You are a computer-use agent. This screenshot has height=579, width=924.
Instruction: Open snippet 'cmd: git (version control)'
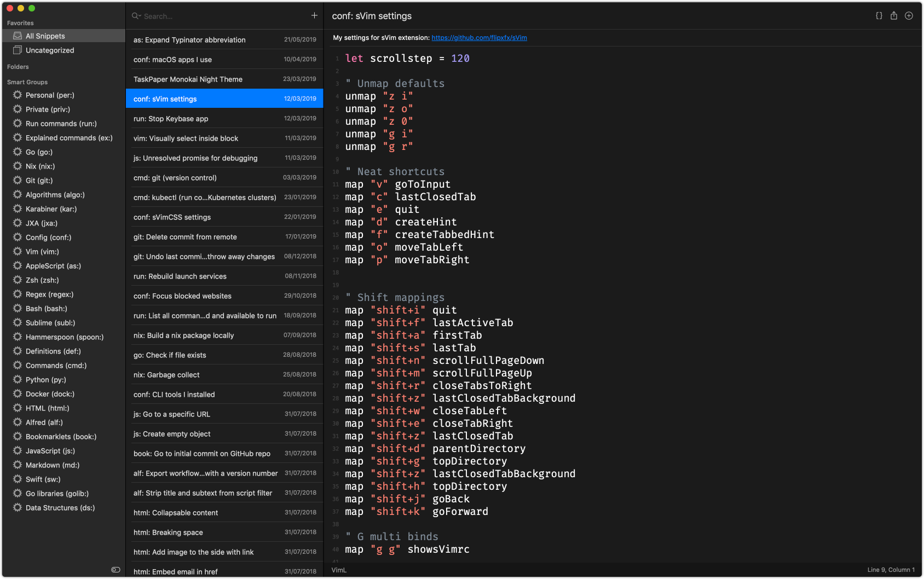224,178
